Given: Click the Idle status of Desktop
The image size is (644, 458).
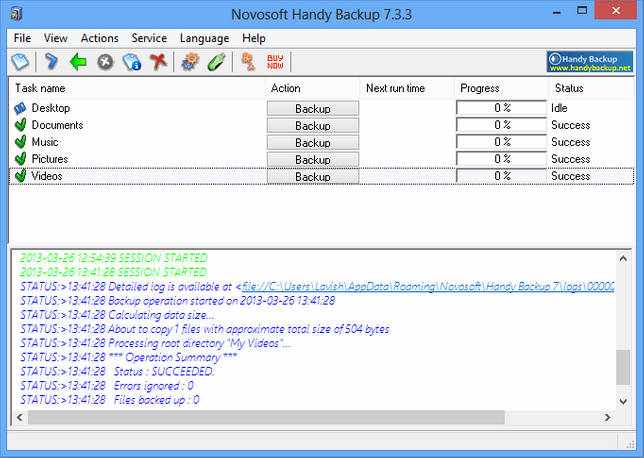Looking at the screenshot, I should coord(559,108).
